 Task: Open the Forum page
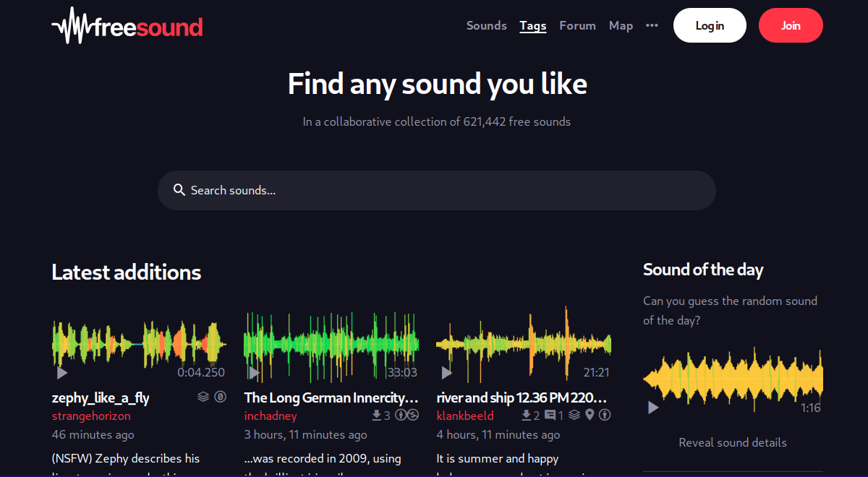(577, 25)
